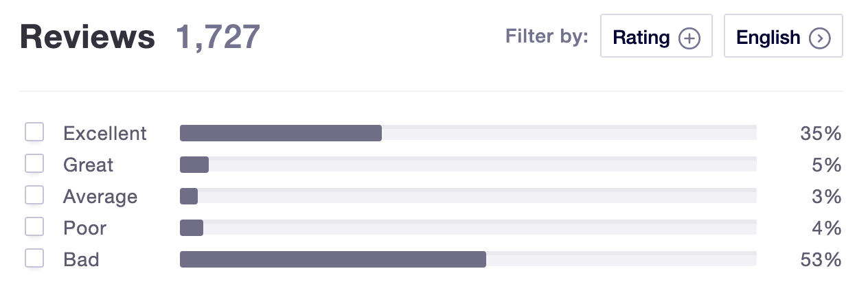Click the 53% Bad percentage value
This screenshot has height=295, width=868.
tap(821, 260)
